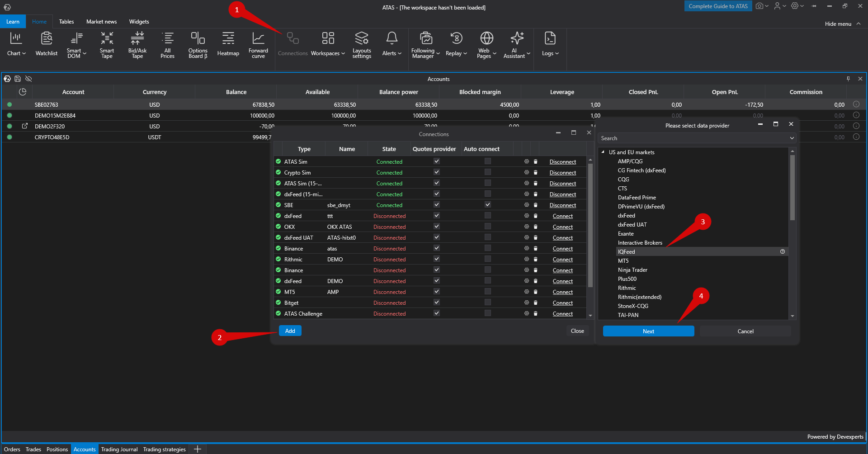Enable Auto connect for ATAS Sim
Viewport: 868px width, 454px height.
tap(488, 161)
